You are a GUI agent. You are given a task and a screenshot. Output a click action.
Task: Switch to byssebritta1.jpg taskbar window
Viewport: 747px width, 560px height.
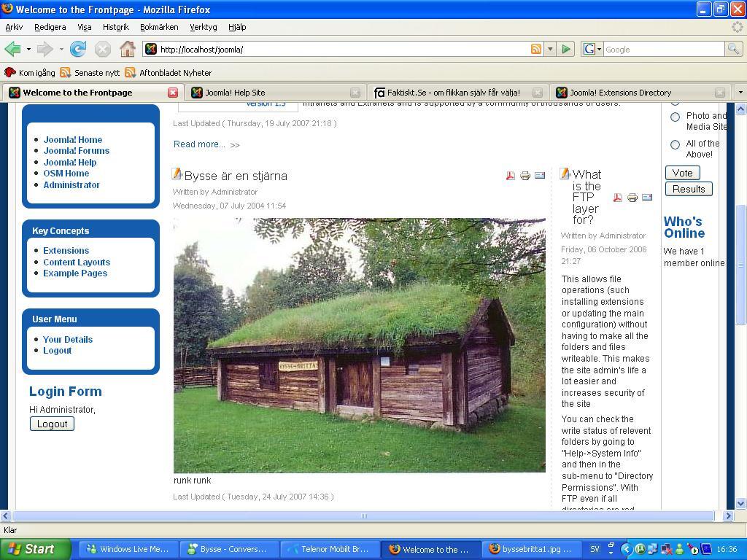point(533,549)
